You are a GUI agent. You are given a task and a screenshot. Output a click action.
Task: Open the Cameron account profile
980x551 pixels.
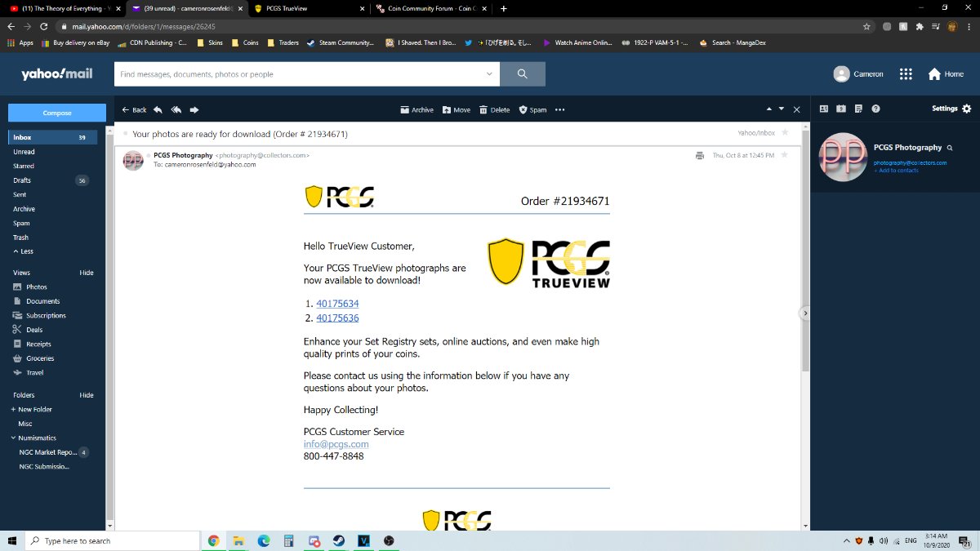click(x=858, y=73)
